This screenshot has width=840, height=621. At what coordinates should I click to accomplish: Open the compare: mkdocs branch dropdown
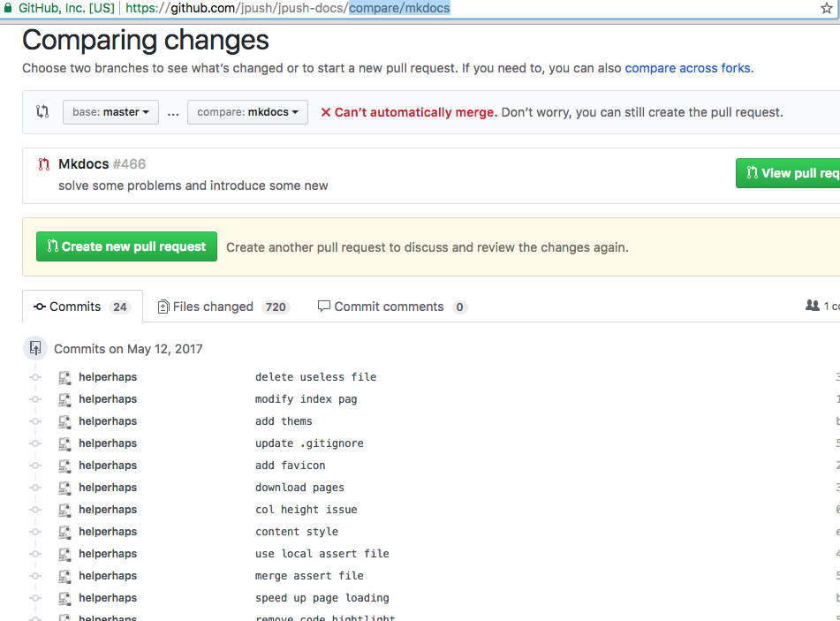coord(247,112)
